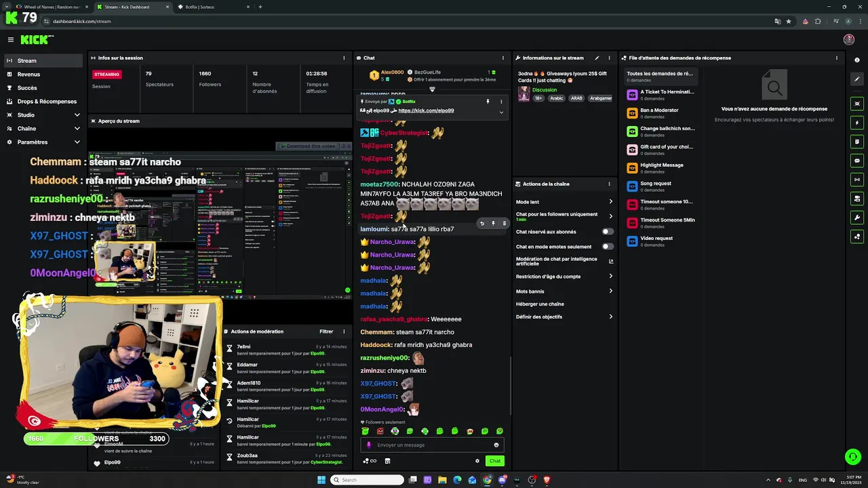
Task: Click the pencil edit icon in right rail
Action: tap(857, 79)
